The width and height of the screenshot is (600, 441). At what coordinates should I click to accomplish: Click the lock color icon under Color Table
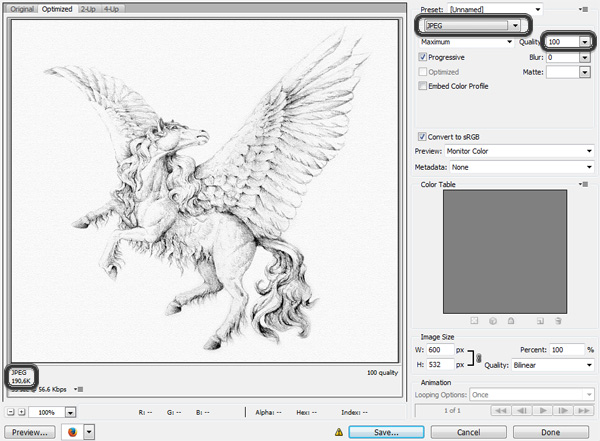click(x=509, y=321)
